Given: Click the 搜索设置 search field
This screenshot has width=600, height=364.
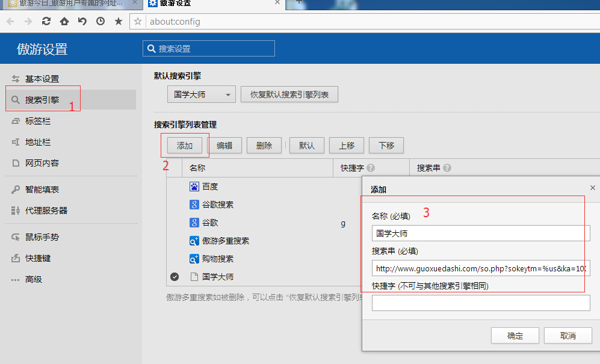Looking at the screenshot, I should click(x=209, y=49).
